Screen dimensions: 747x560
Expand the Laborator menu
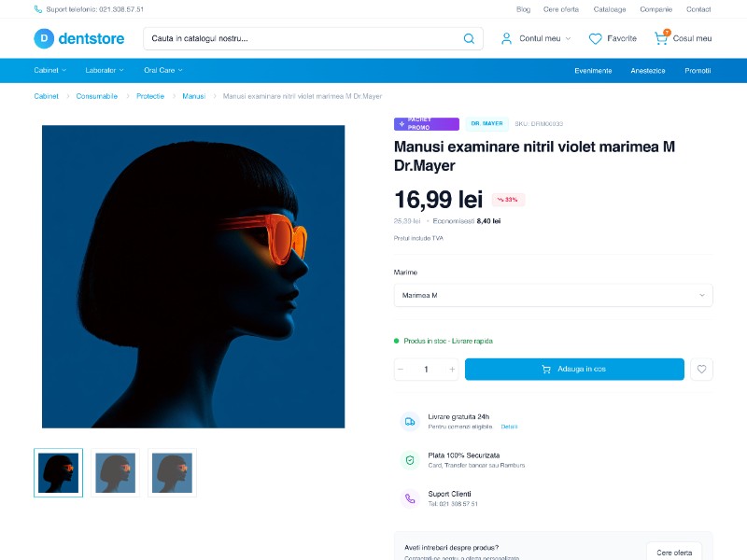105,70
